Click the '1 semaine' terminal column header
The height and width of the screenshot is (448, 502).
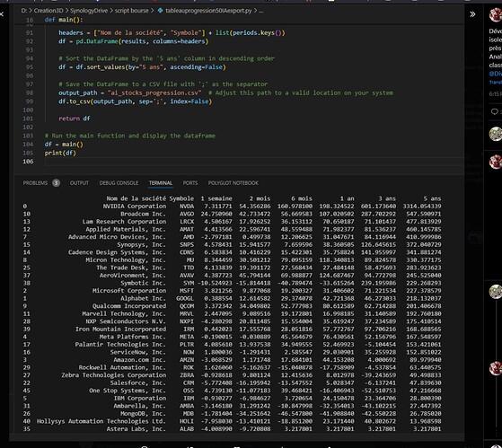point(216,198)
